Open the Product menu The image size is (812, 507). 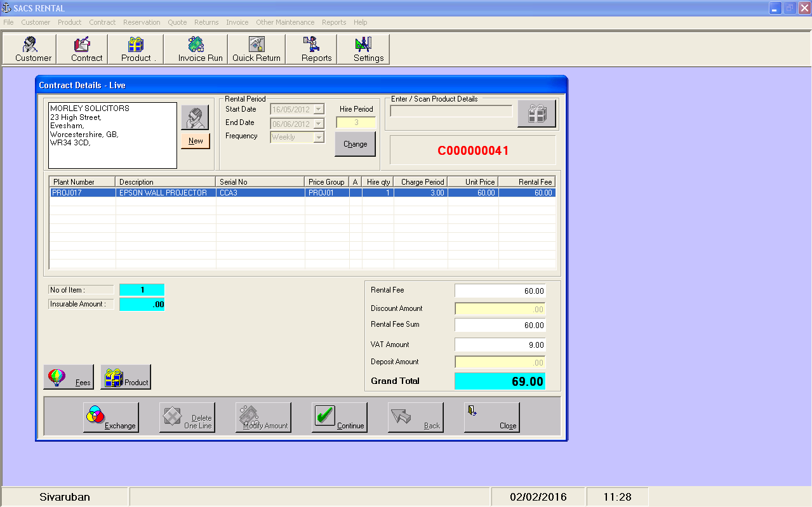(70, 22)
